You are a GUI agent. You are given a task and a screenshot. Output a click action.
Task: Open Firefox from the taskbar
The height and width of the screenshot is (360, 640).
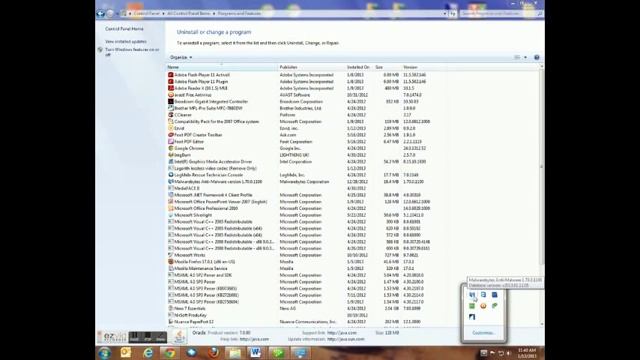[x=213, y=353]
